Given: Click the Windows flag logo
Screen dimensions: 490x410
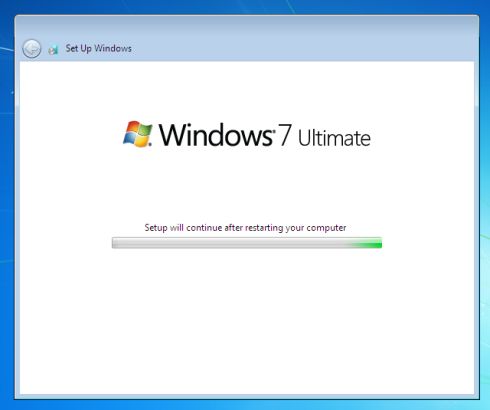Looking at the screenshot, I should tap(138, 134).
